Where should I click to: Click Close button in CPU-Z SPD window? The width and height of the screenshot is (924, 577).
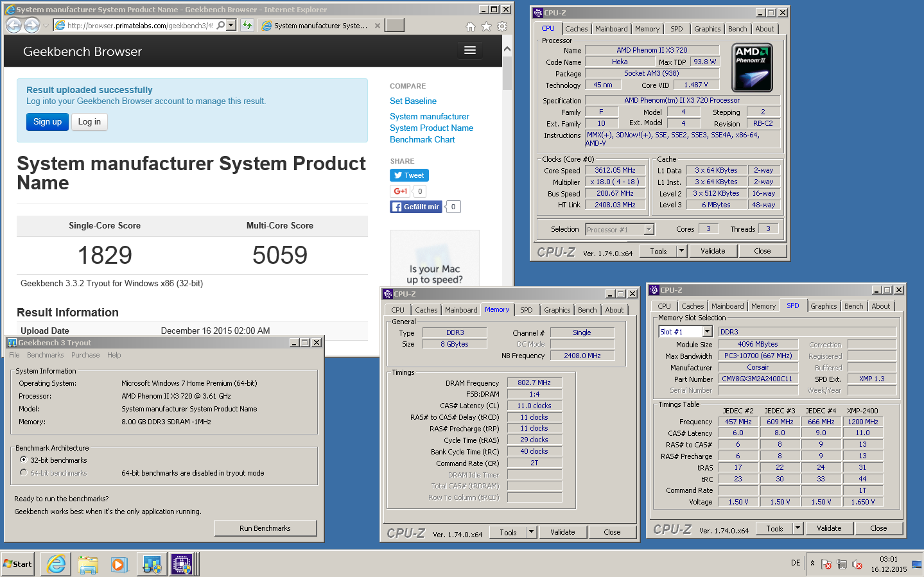[x=878, y=528]
